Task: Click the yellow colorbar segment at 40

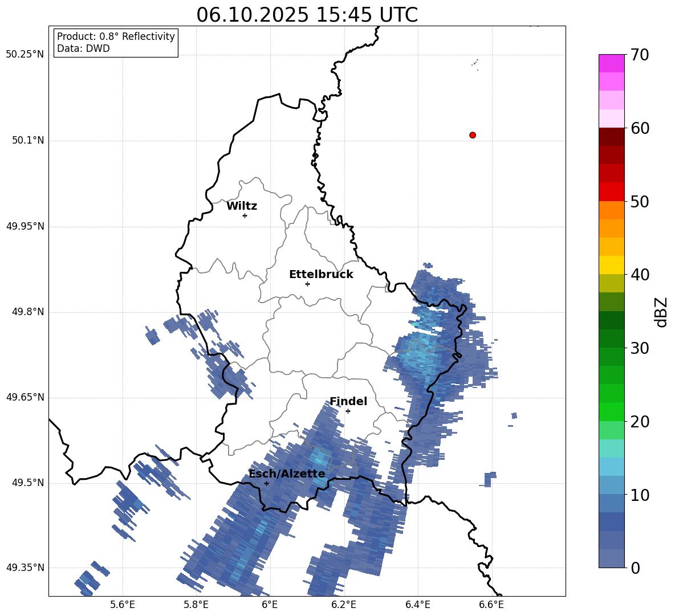Action: [x=611, y=265]
